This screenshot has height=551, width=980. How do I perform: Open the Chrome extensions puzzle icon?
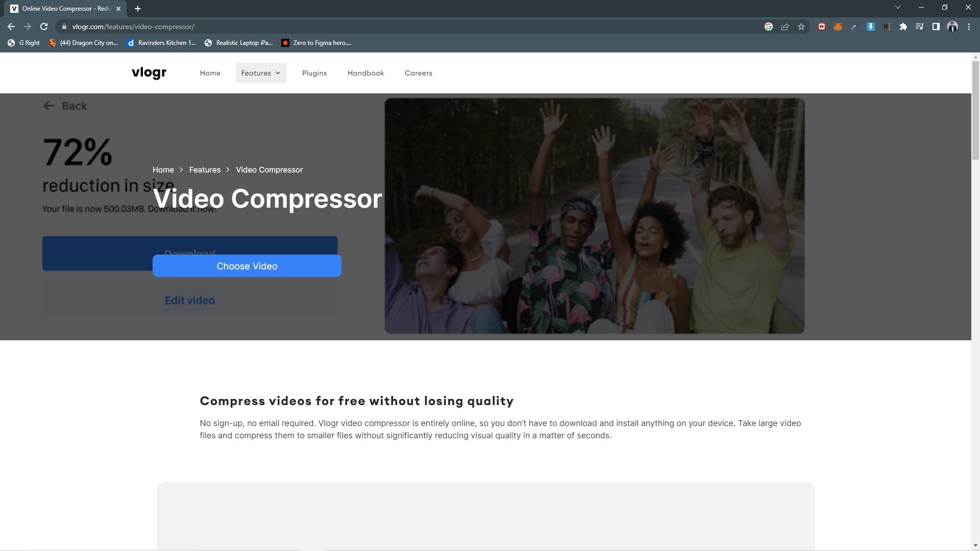[903, 27]
